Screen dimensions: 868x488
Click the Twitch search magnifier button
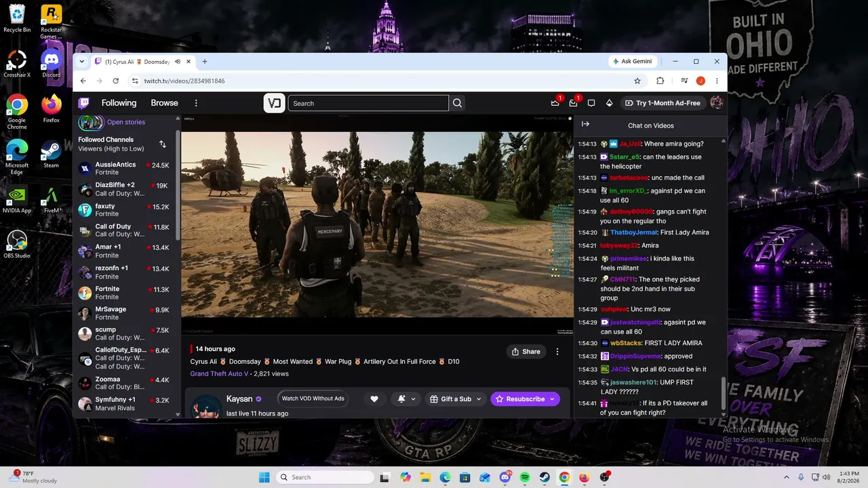[457, 103]
